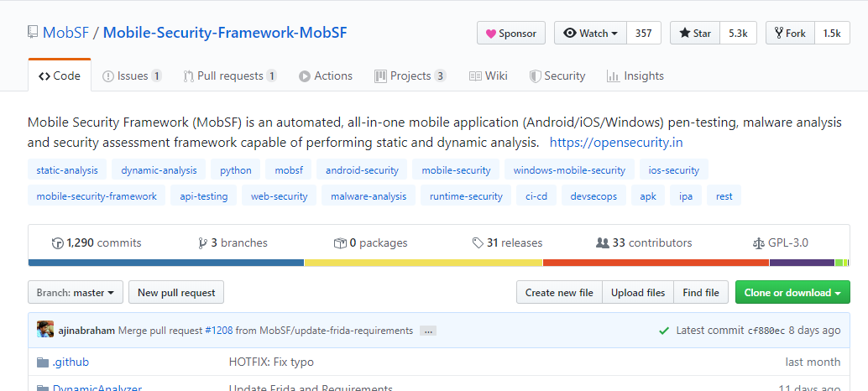Fork the repository

coord(790,34)
